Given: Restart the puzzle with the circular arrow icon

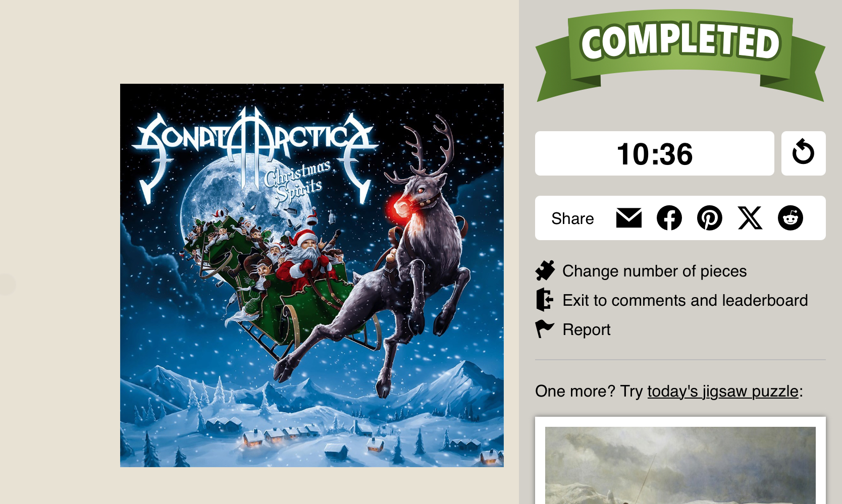Looking at the screenshot, I should point(803,153).
